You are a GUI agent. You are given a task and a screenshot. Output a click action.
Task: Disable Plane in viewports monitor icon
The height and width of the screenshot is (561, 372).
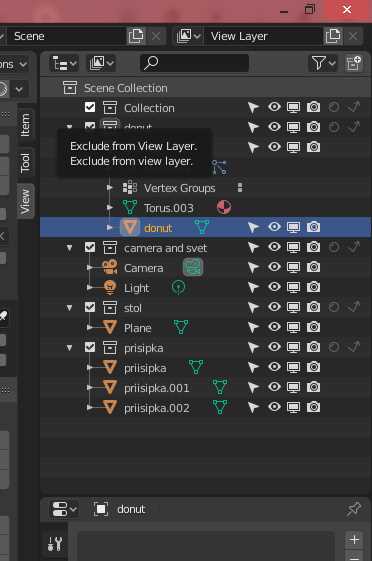[x=294, y=327]
